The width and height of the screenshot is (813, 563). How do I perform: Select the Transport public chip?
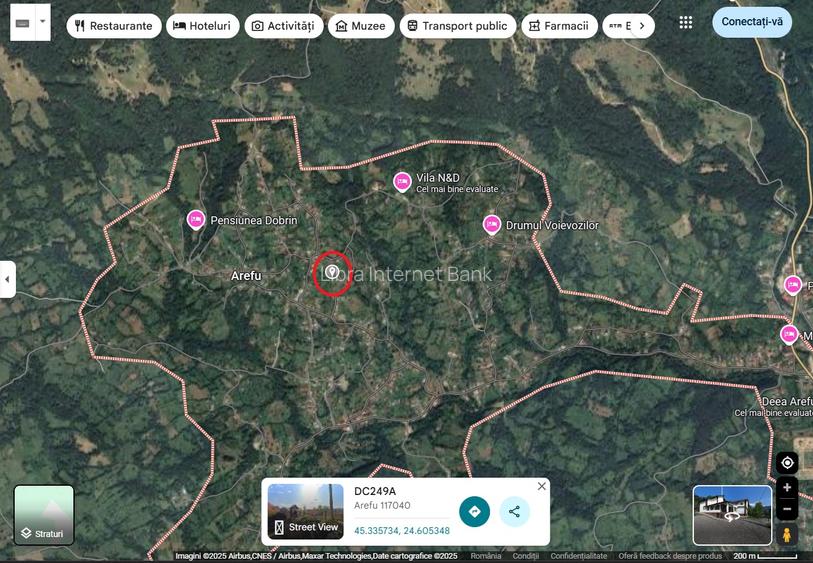click(x=457, y=26)
